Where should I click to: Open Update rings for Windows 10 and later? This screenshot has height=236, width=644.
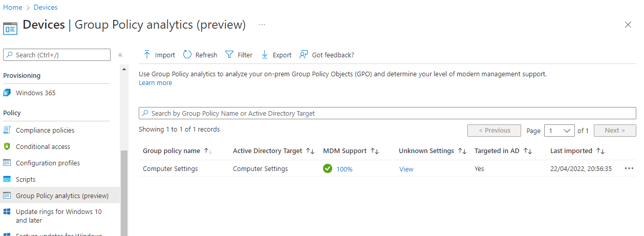(60, 216)
